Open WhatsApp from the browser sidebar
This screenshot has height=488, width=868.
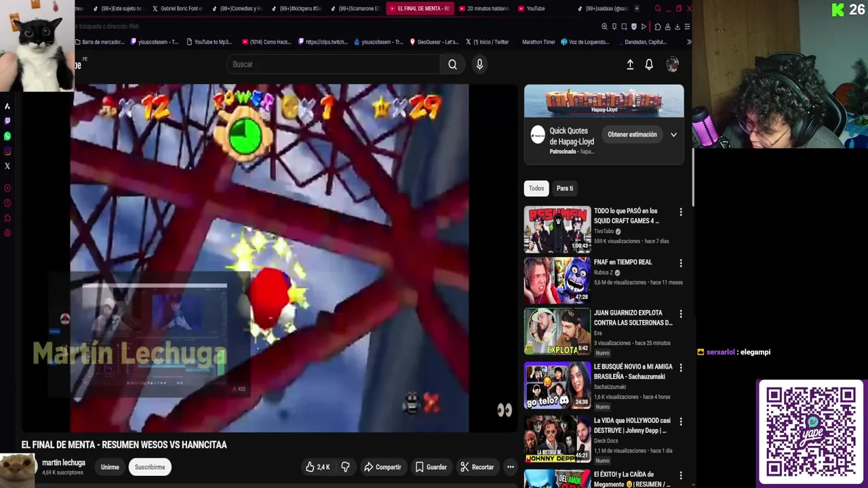[7, 136]
